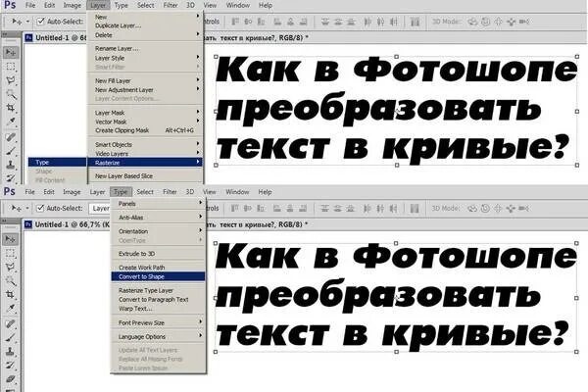This screenshot has height=392, width=588.
Task: Click top-left transform handle of upper text
Action: point(216,57)
